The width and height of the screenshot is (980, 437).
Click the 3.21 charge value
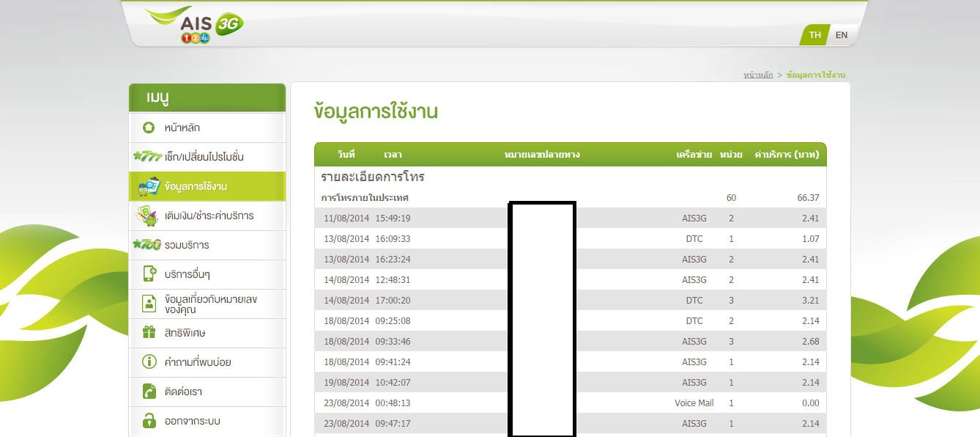[810, 301]
